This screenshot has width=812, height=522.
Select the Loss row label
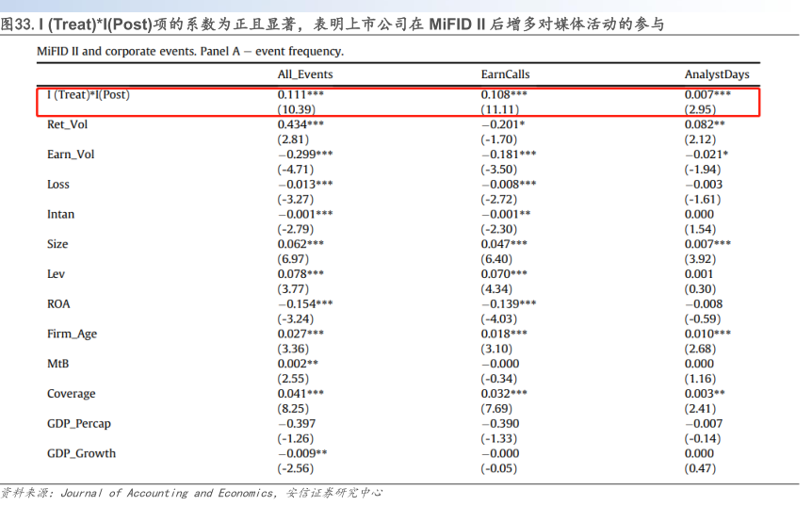pyautogui.click(x=58, y=185)
